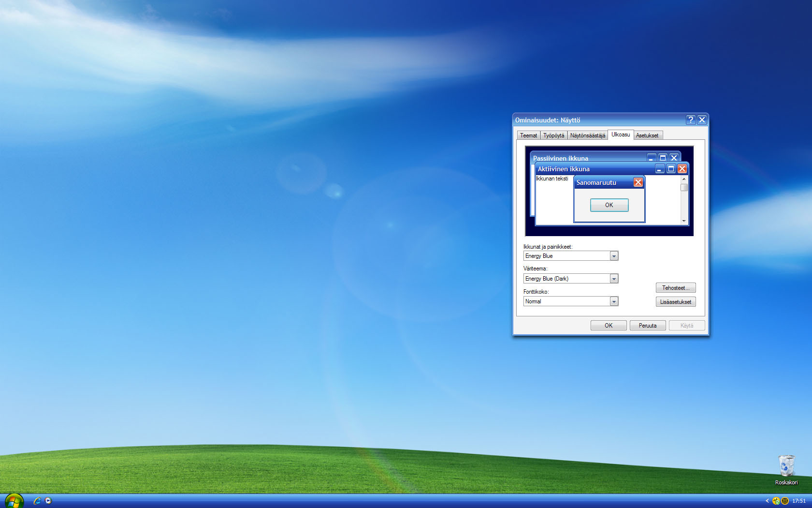Viewport: 812px width, 508px height.
Task: Switch to the Työpöytä tab
Action: pos(553,135)
